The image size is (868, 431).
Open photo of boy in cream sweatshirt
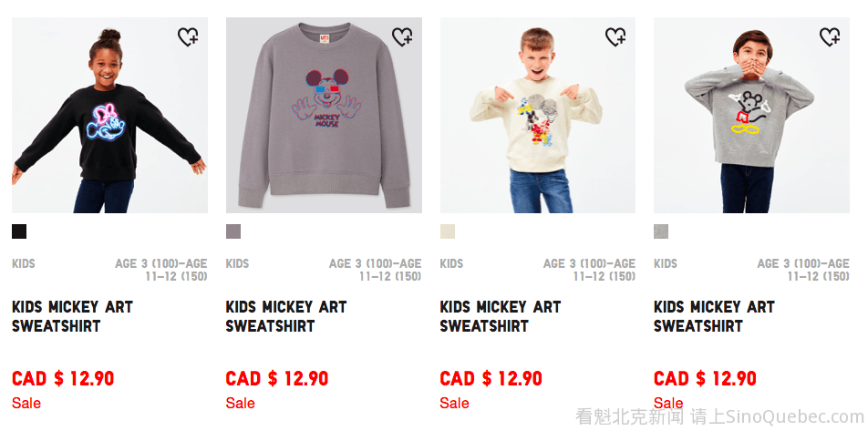538,115
